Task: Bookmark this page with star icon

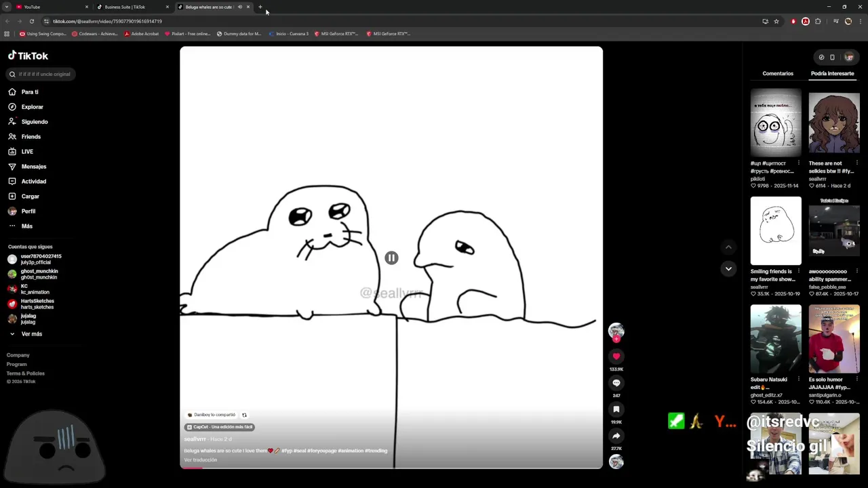Action: (x=776, y=21)
